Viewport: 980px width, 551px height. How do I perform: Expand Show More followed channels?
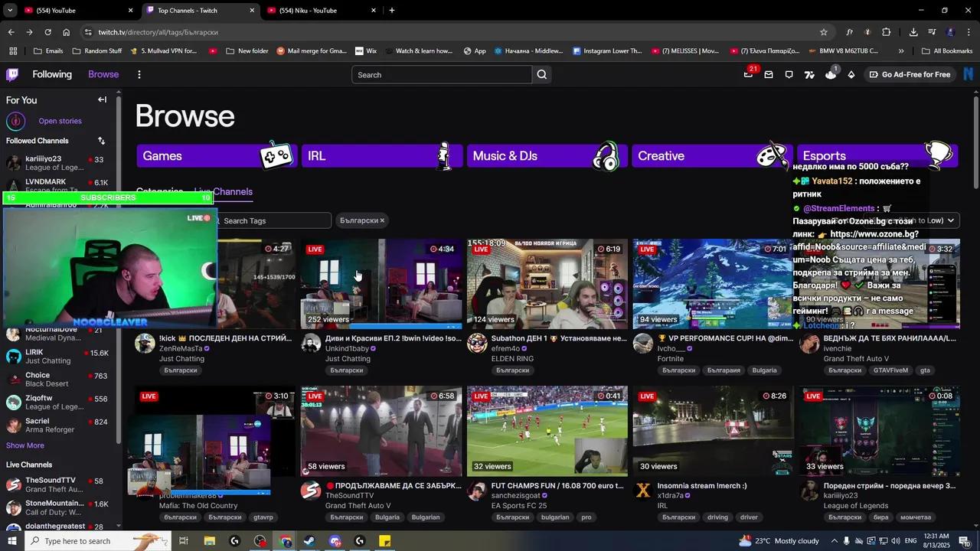tap(25, 445)
